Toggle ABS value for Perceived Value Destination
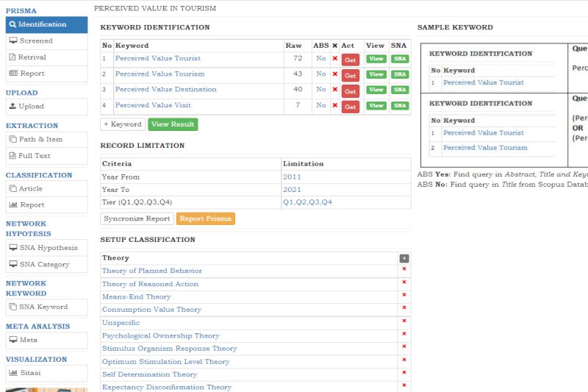The width and height of the screenshot is (588, 392). (321, 90)
